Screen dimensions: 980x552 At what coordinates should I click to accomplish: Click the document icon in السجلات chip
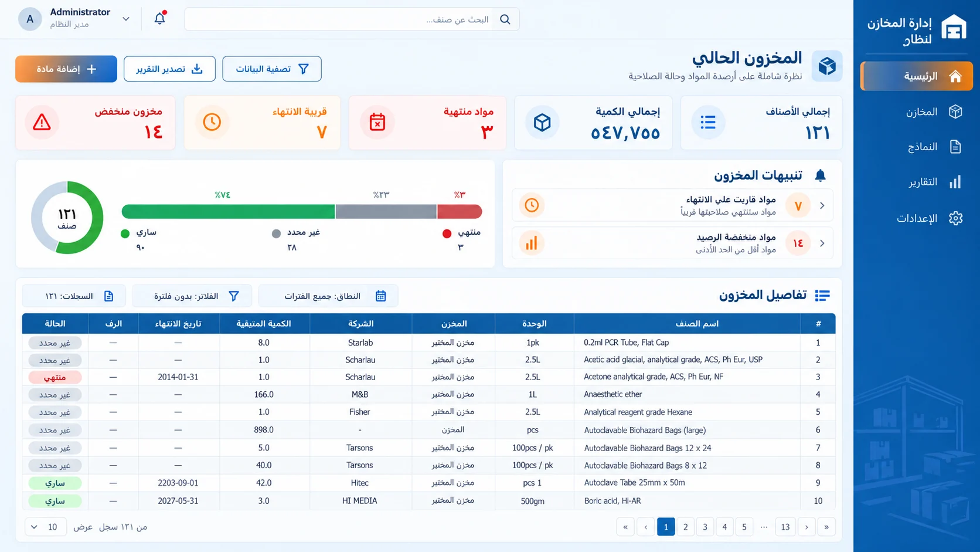108,296
